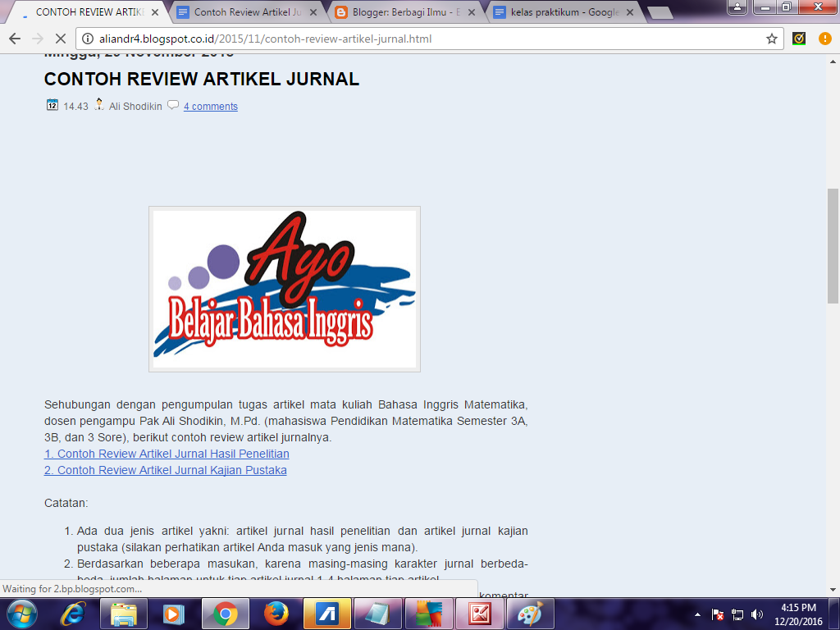Viewport: 840px width, 630px height.
Task: Open the 4 comments link
Action: click(x=211, y=106)
